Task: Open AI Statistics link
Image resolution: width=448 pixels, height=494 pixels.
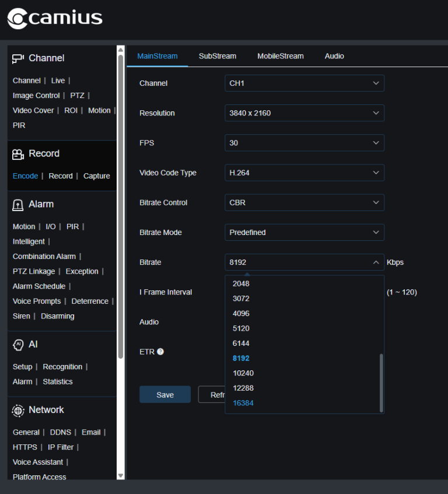Action: pyautogui.click(x=58, y=382)
